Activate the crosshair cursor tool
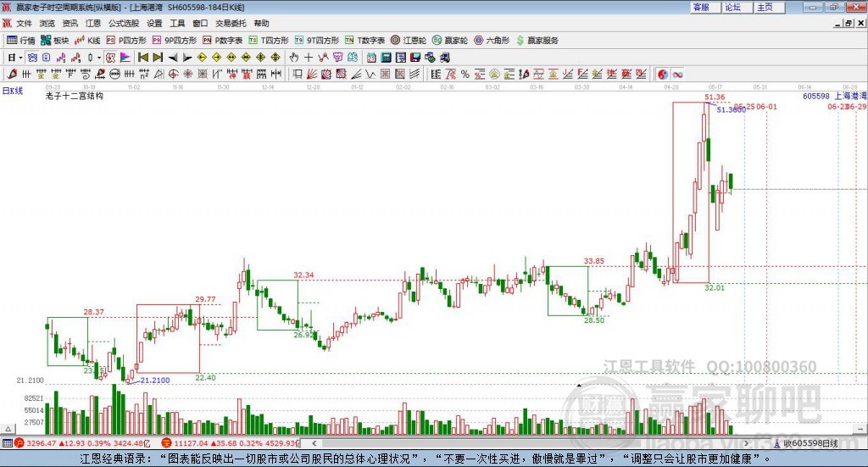868x467 pixels. pos(309,58)
